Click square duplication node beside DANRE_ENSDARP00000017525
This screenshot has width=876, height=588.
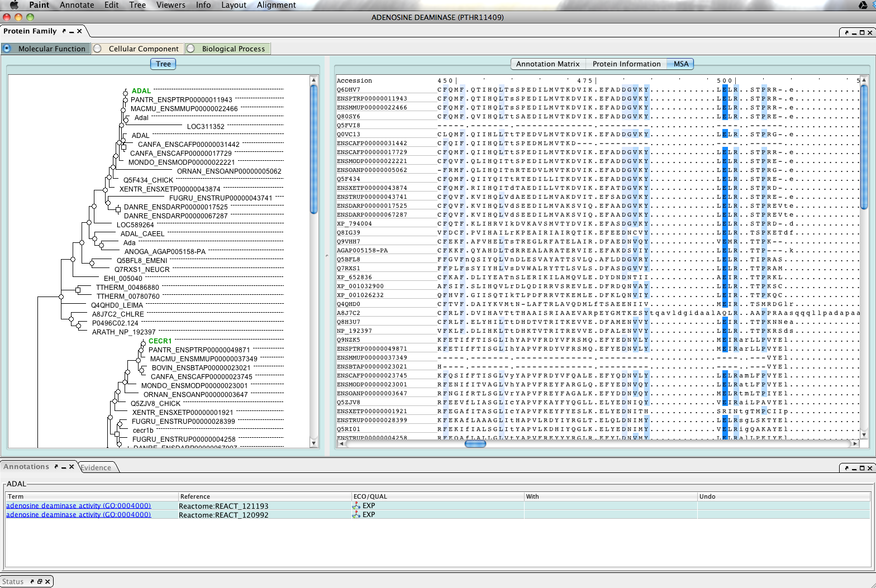(x=118, y=210)
